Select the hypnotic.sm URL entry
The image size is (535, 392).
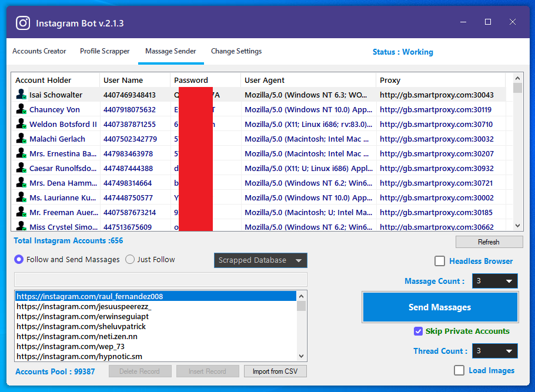pos(156,356)
